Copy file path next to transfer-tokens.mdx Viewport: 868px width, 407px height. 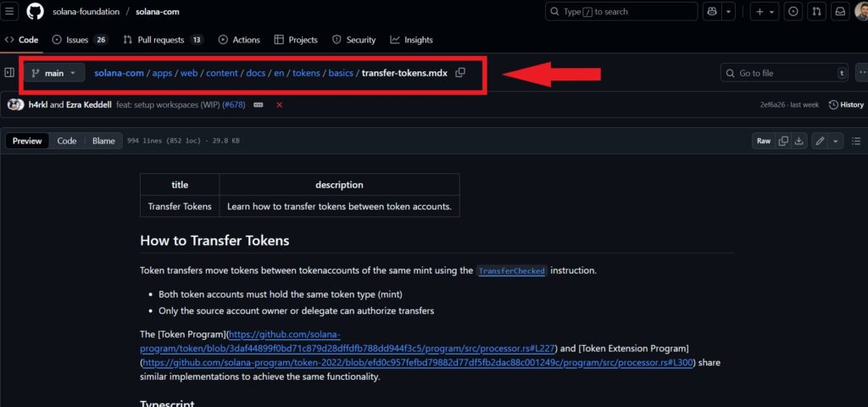click(x=460, y=73)
